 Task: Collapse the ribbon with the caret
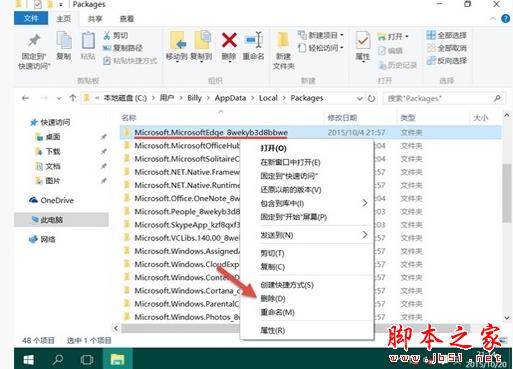coord(493,19)
